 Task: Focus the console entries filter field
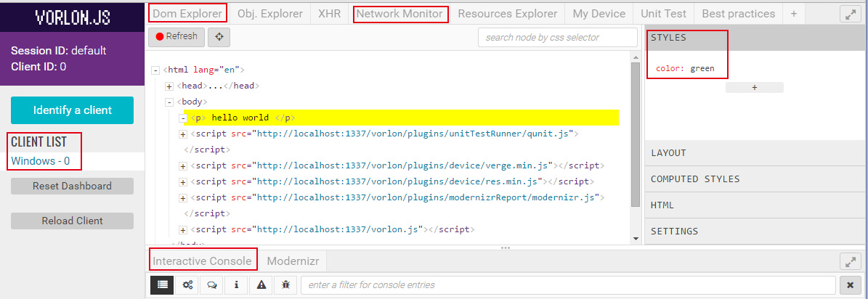568,285
